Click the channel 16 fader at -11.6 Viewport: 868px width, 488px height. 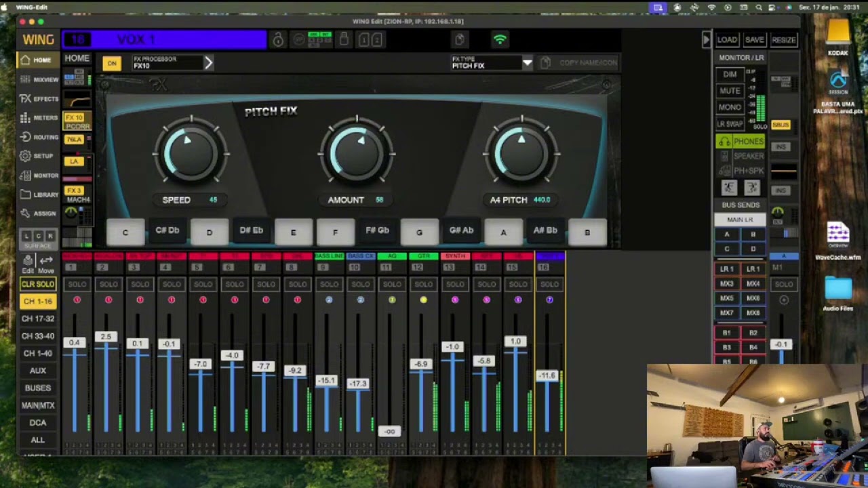click(547, 375)
